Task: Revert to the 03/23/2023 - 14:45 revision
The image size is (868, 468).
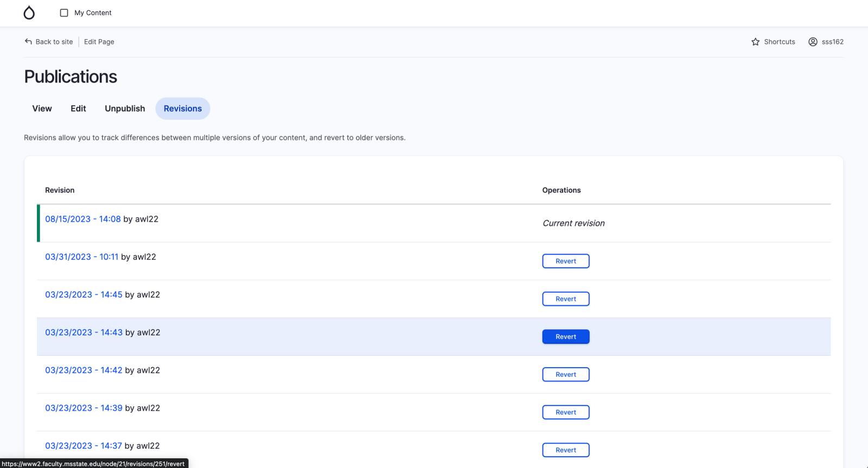Action: [x=565, y=299]
